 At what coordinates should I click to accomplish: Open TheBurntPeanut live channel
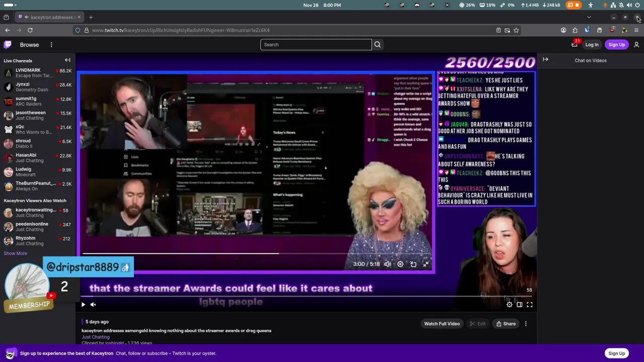[38, 186]
